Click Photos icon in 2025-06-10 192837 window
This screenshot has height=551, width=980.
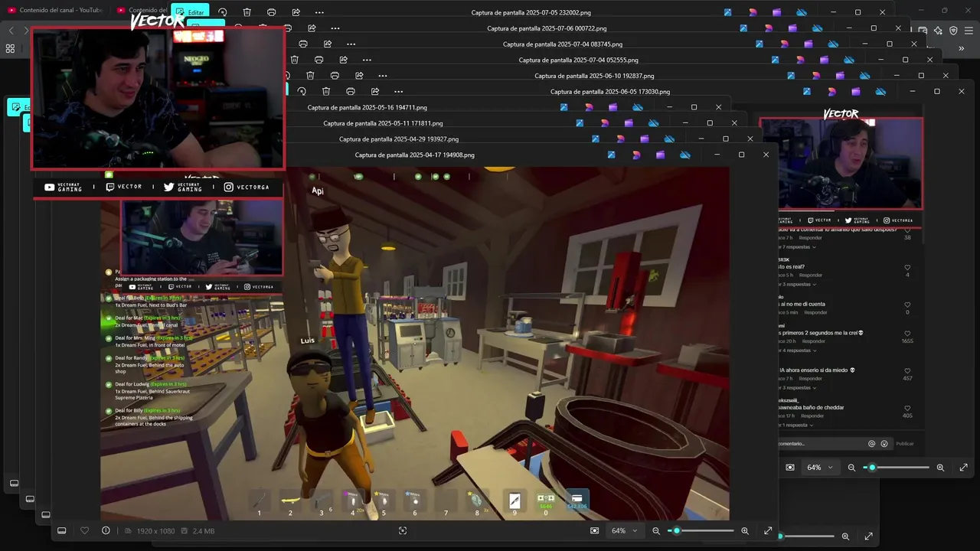[x=791, y=76]
